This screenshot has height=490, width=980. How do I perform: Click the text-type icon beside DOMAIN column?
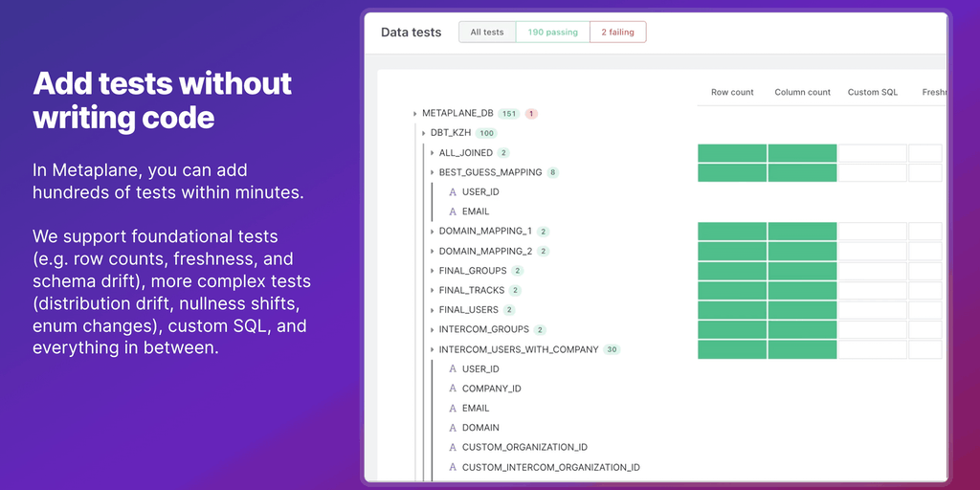point(453,428)
